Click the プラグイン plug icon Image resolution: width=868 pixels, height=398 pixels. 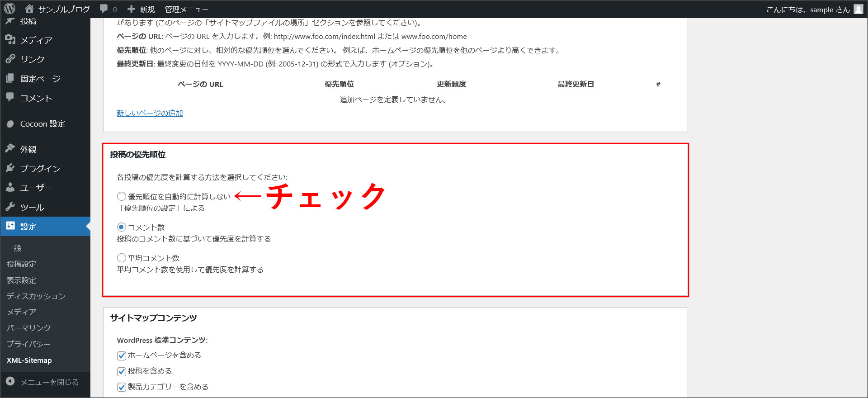[10, 168]
